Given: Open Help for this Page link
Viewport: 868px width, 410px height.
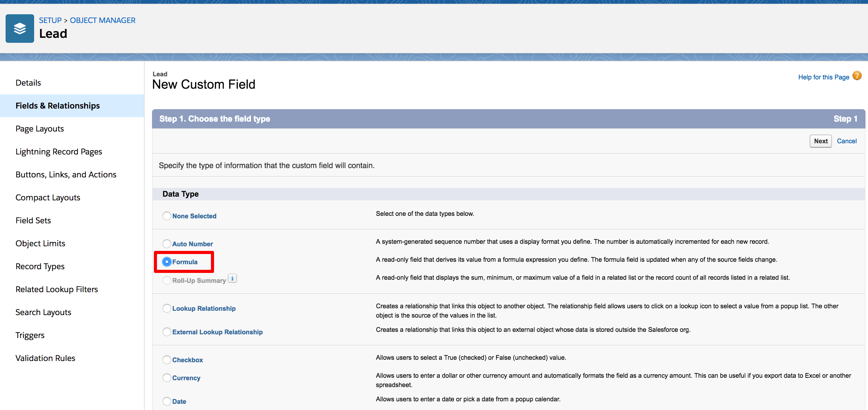Looking at the screenshot, I should click(x=823, y=77).
